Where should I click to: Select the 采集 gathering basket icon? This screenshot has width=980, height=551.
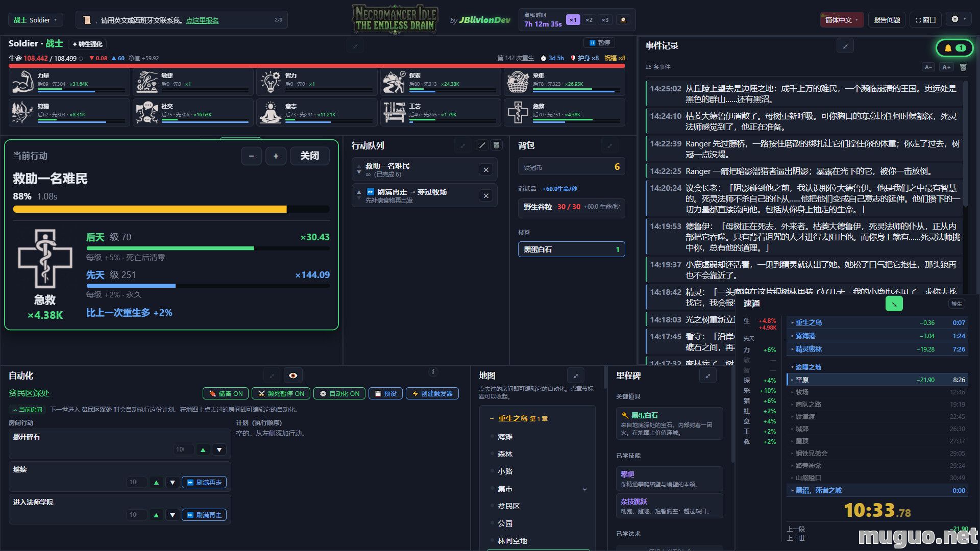(x=518, y=82)
